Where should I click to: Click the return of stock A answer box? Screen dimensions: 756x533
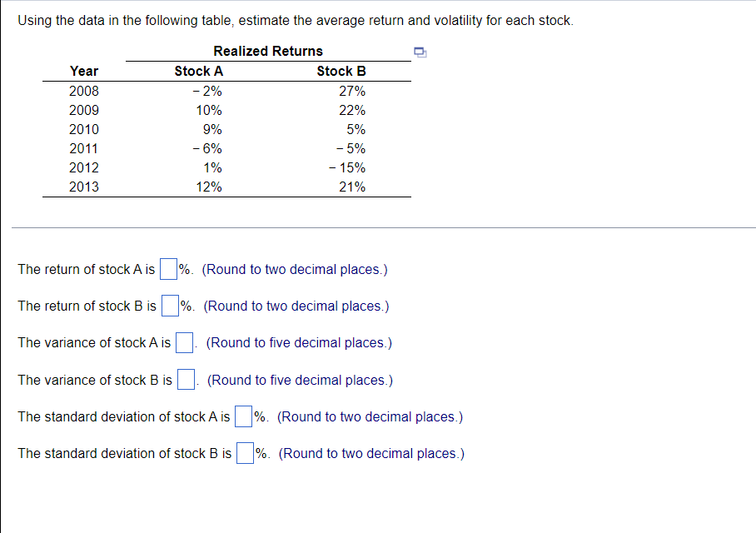coord(167,268)
